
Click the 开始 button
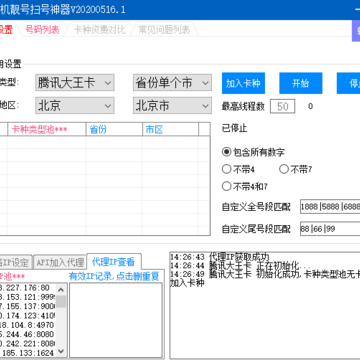[301, 83]
